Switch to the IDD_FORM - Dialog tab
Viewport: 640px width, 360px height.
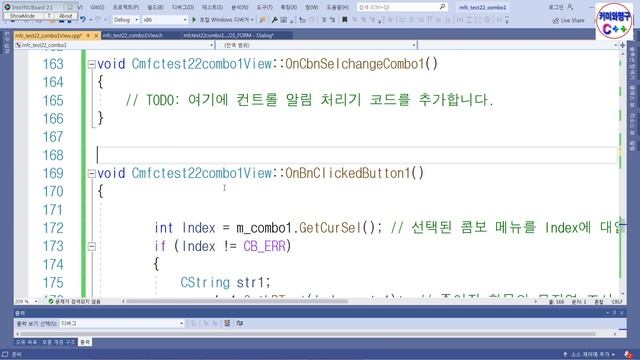pyautogui.click(x=229, y=36)
